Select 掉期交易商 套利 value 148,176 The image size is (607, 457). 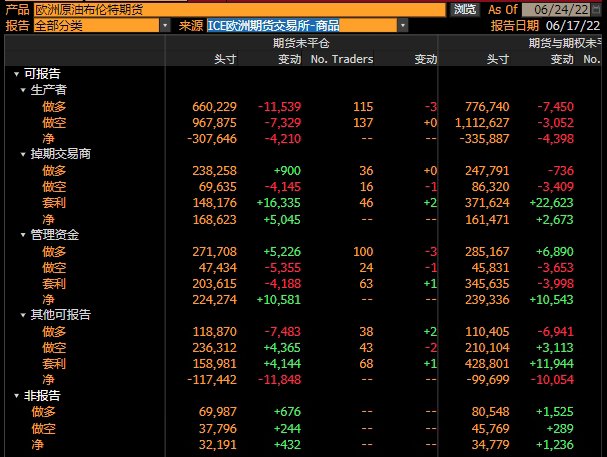click(x=213, y=203)
